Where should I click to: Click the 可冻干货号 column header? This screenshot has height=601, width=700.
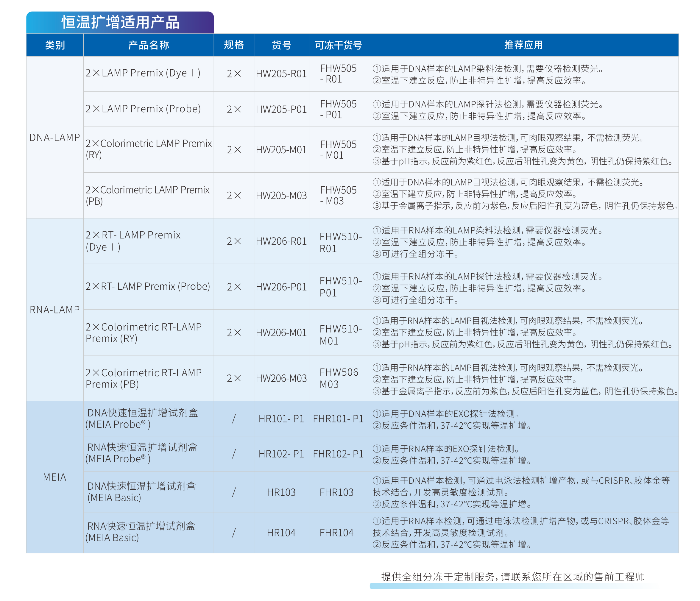point(338,45)
